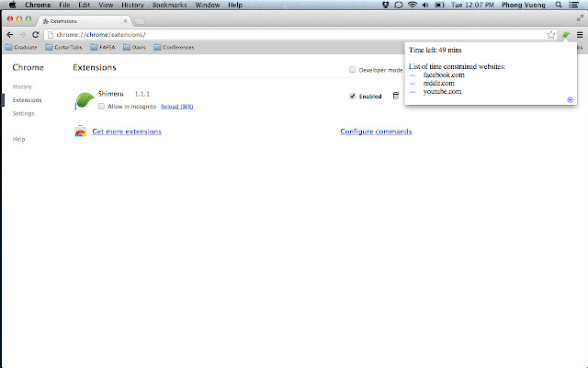
Task: Go to History in the Chrome sidebar
Action: point(22,86)
